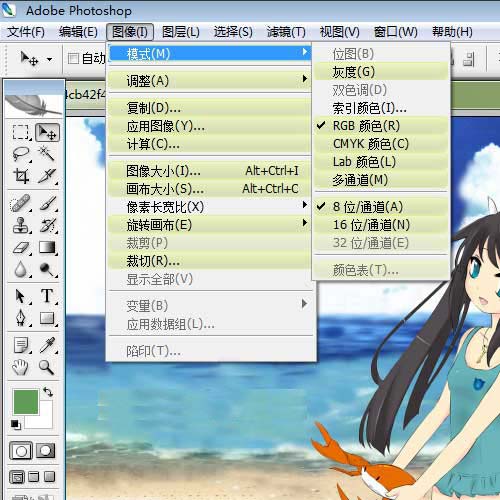The height and width of the screenshot is (500, 500).
Task: Click the feather logo atop the toolbox
Action: click(x=34, y=105)
